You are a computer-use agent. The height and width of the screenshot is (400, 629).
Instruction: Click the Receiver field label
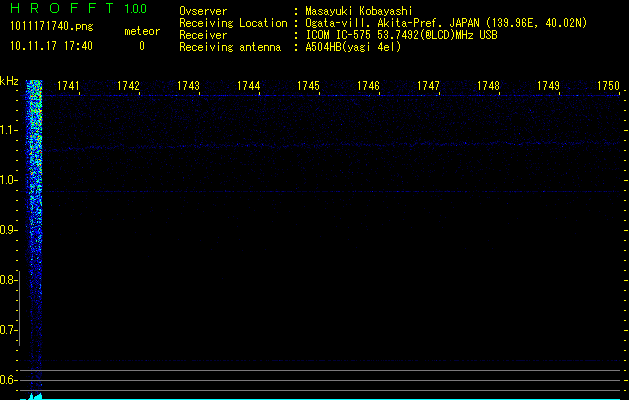point(203,35)
